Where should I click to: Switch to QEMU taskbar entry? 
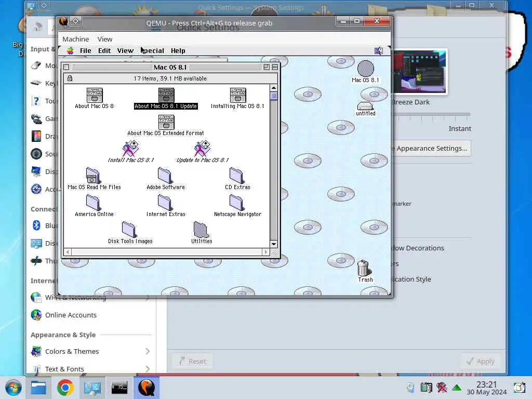[x=147, y=388]
